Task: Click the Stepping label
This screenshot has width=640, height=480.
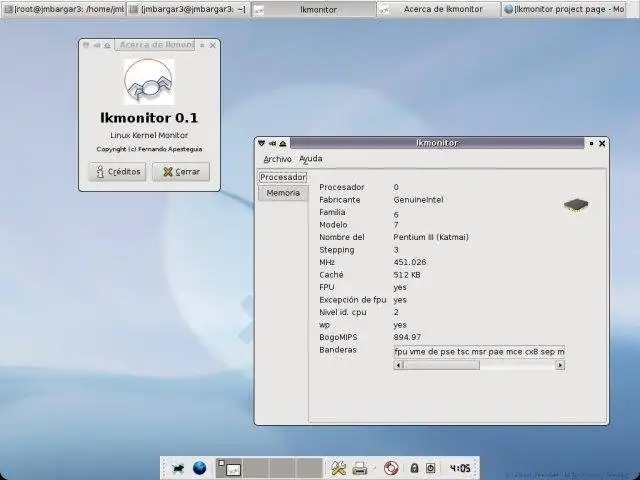Action: click(337, 250)
